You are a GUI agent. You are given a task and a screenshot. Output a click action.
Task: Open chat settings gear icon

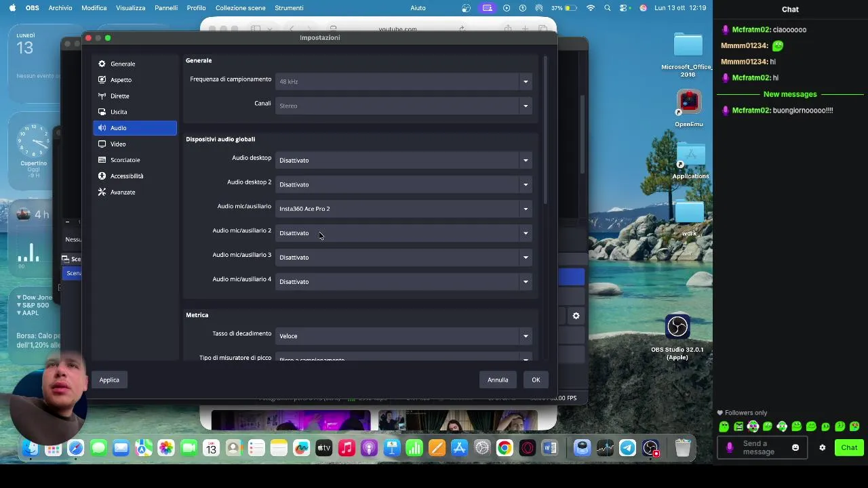pos(823,448)
